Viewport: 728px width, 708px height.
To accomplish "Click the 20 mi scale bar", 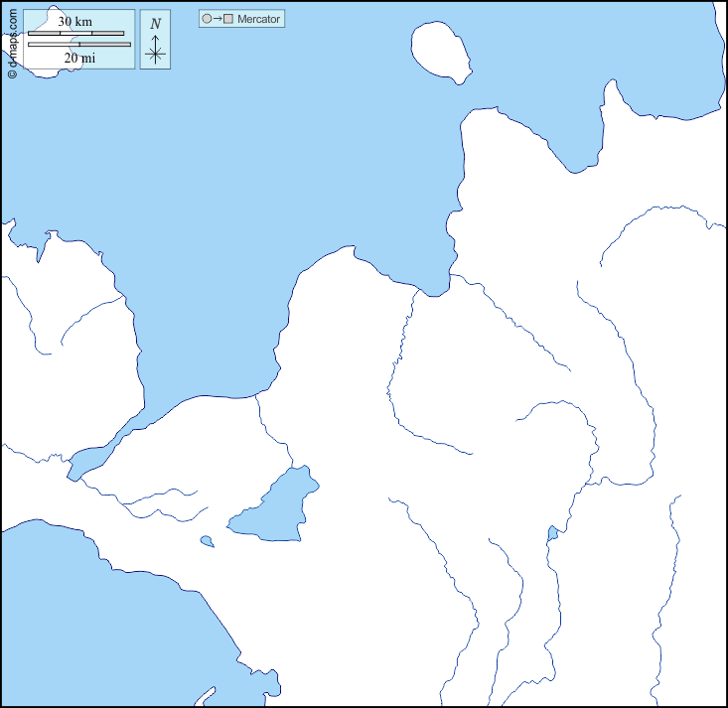I will (x=78, y=45).
